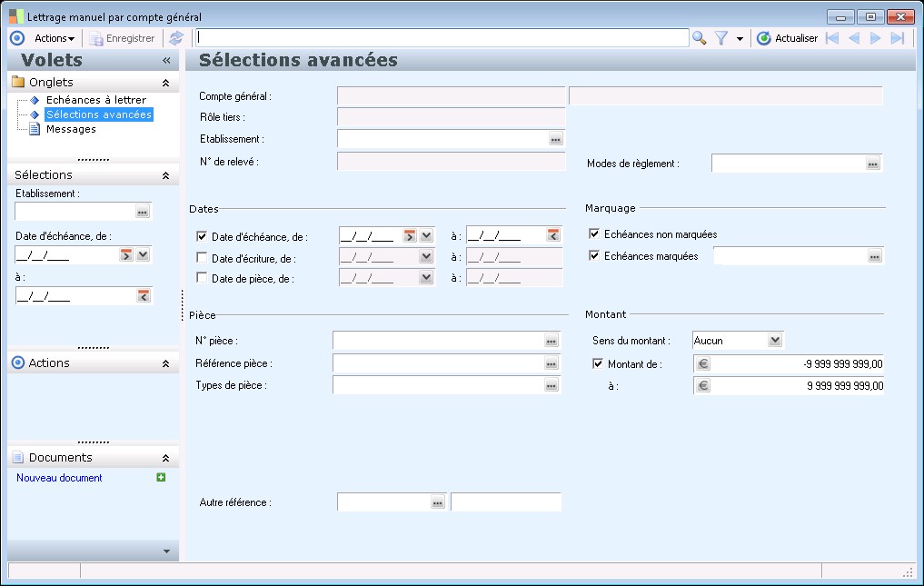
Task: Collapse the Sélections section
Action: click(165, 175)
